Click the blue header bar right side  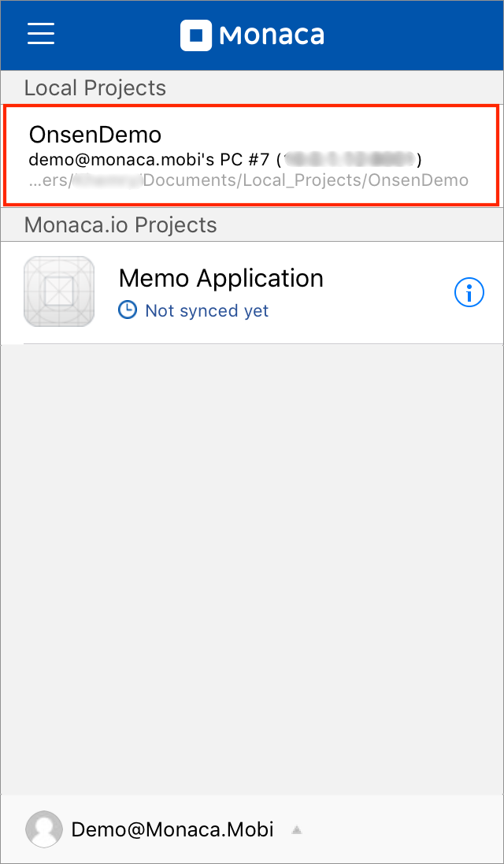pyautogui.click(x=425, y=35)
